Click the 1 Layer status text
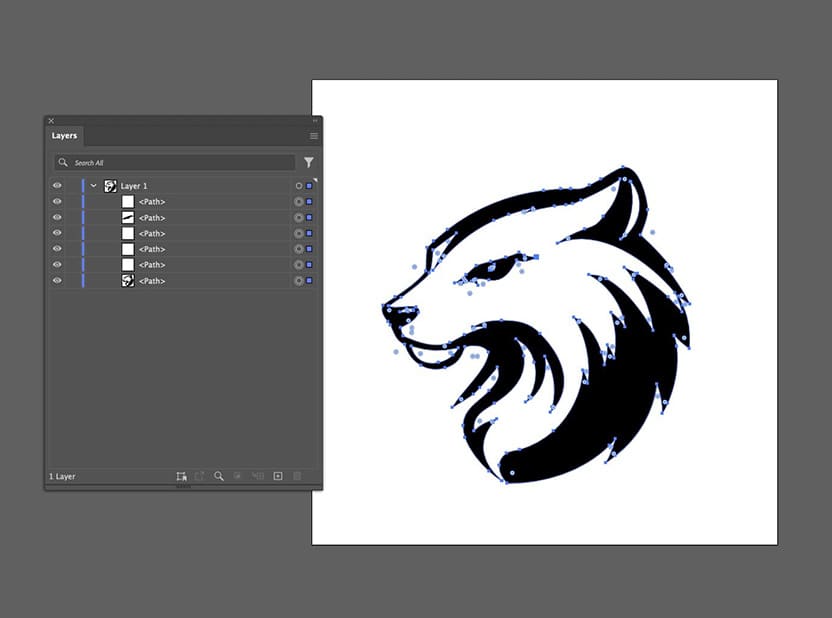This screenshot has width=832, height=618. (x=63, y=476)
